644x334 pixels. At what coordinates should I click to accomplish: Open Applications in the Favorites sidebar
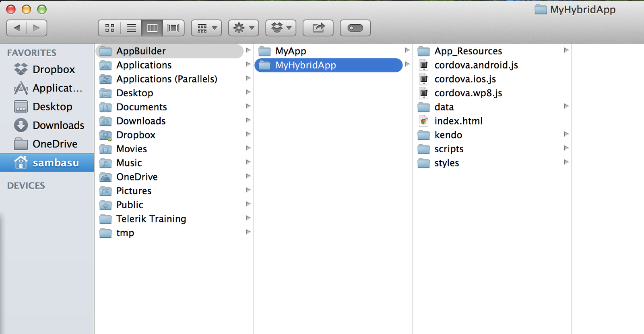47,88
